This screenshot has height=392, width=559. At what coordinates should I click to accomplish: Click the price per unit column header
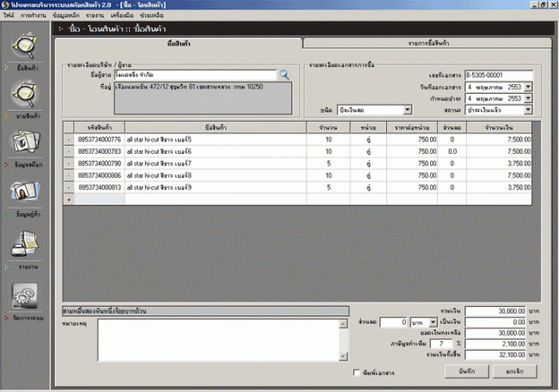(x=412, y=127)
